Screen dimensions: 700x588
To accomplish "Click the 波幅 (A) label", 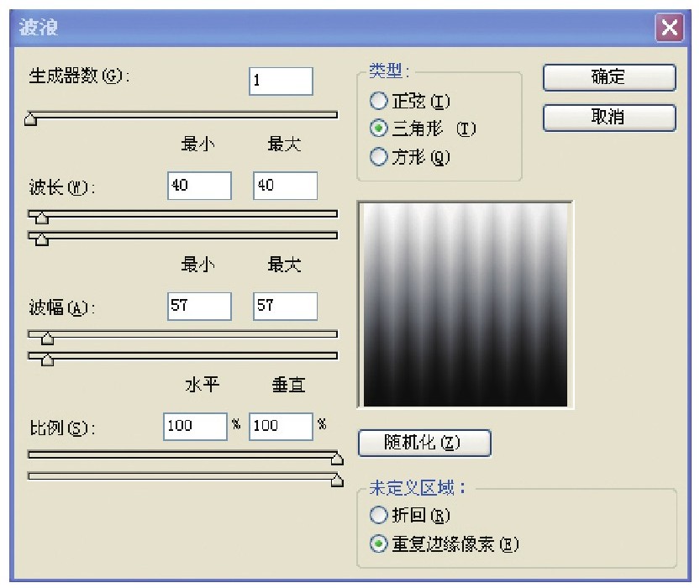I will click(62, 307).
